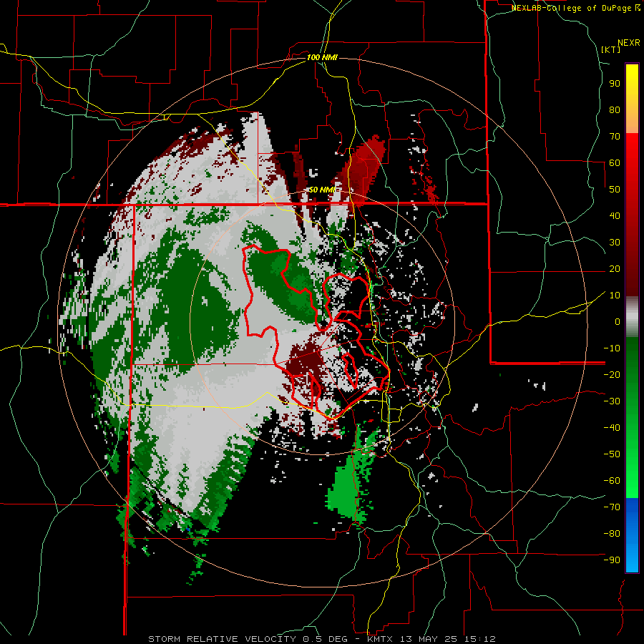Select the positive 70 knot scale label
Viewport: 644px width, 644px height.
615,137
